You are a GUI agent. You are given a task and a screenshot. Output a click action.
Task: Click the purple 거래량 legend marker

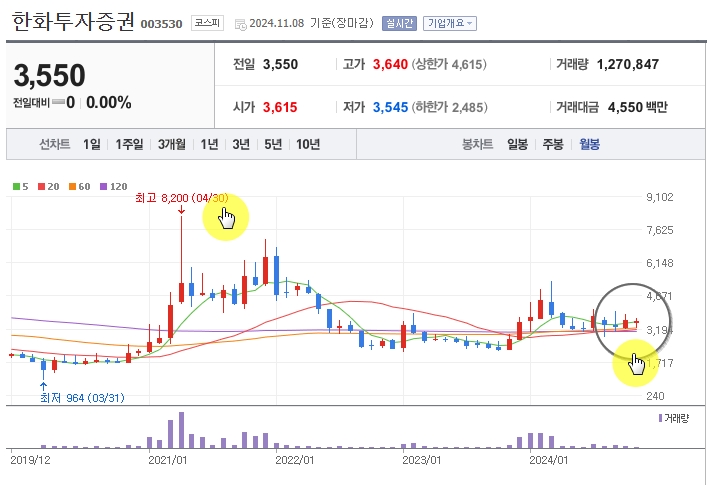(x=661, y=418)
